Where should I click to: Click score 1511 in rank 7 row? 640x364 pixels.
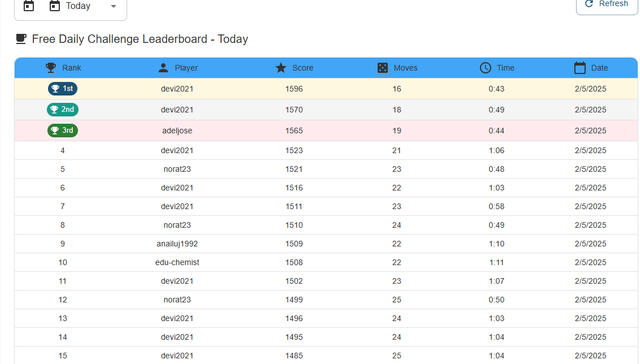coord(294,206)
